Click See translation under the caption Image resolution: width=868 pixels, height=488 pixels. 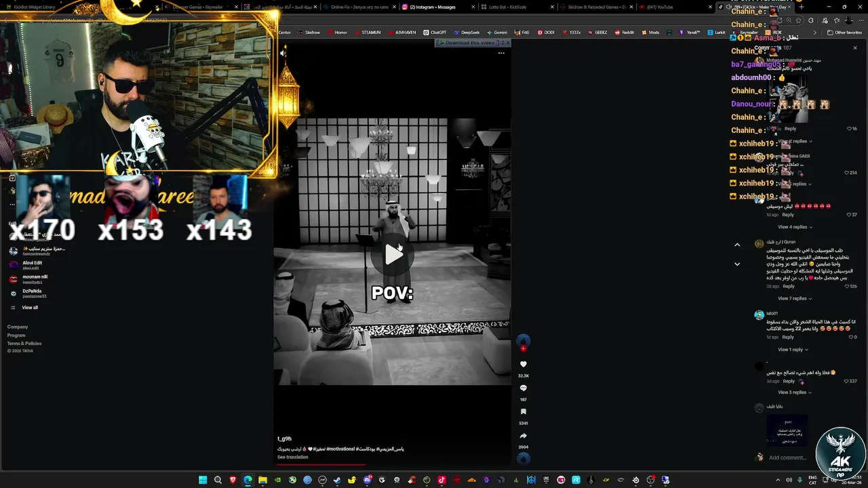coord(292,457)
